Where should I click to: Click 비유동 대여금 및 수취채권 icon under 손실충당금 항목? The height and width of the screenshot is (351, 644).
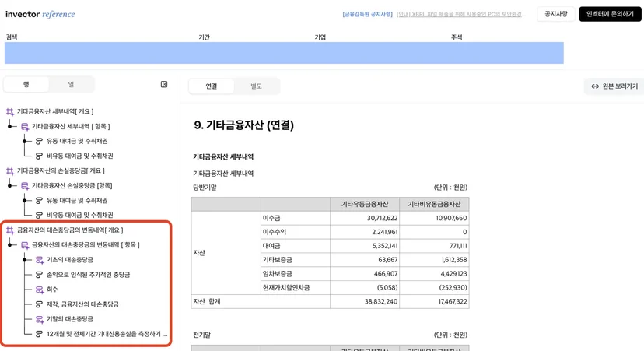(x=39, y=216)
